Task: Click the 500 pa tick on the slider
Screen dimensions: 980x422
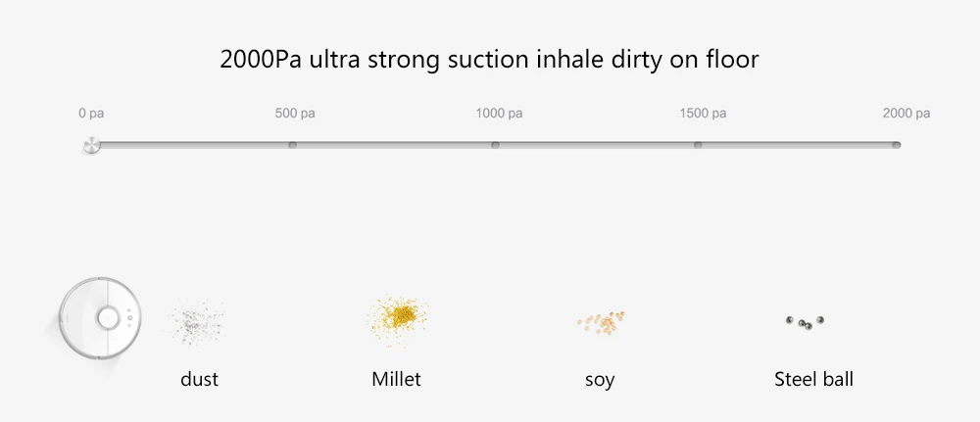Action: [x=292, y=145]
